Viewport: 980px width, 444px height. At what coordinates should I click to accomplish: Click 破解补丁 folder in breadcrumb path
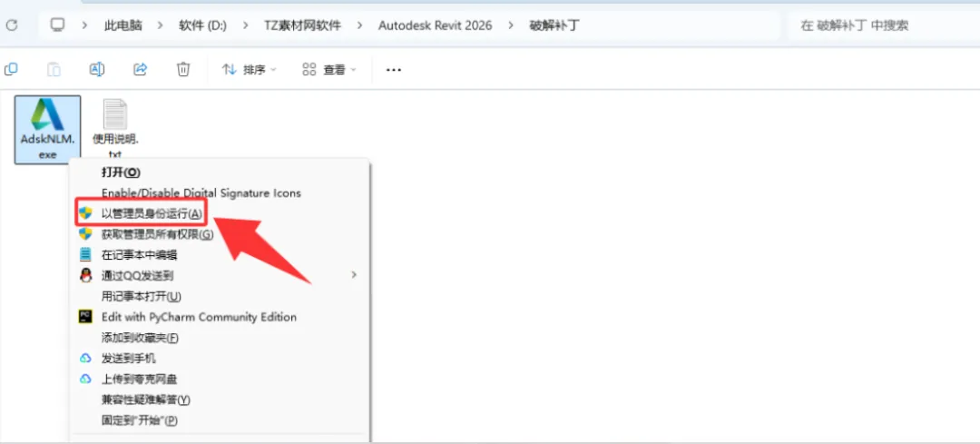554,25
